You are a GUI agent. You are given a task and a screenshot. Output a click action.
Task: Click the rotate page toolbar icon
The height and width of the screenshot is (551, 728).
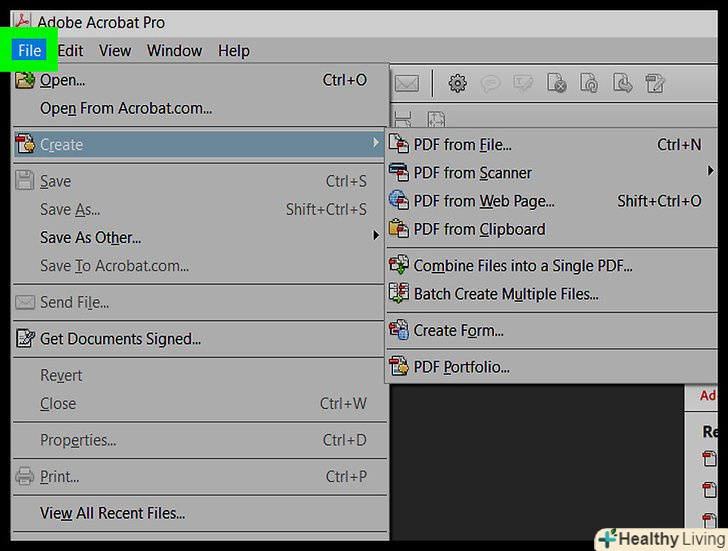click(x=589, y=84)
